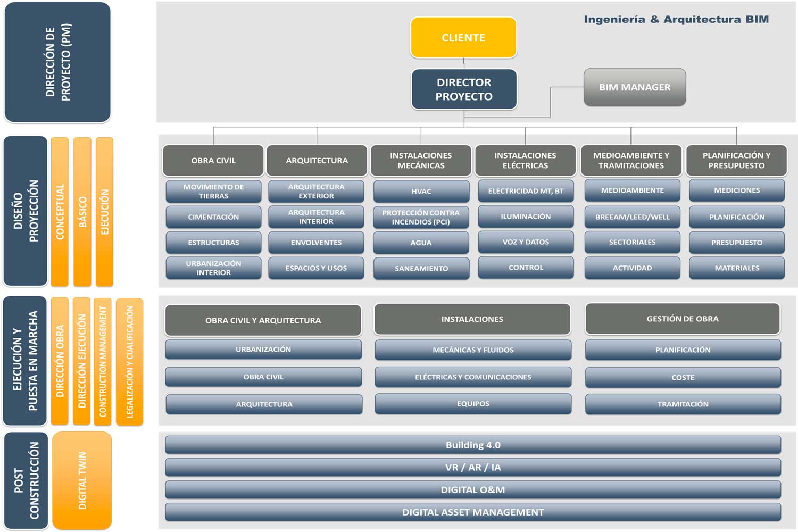Select the INSTALACIONES MECÁNICAS header
Screen dimensions: 798x532
coord(421,160)
